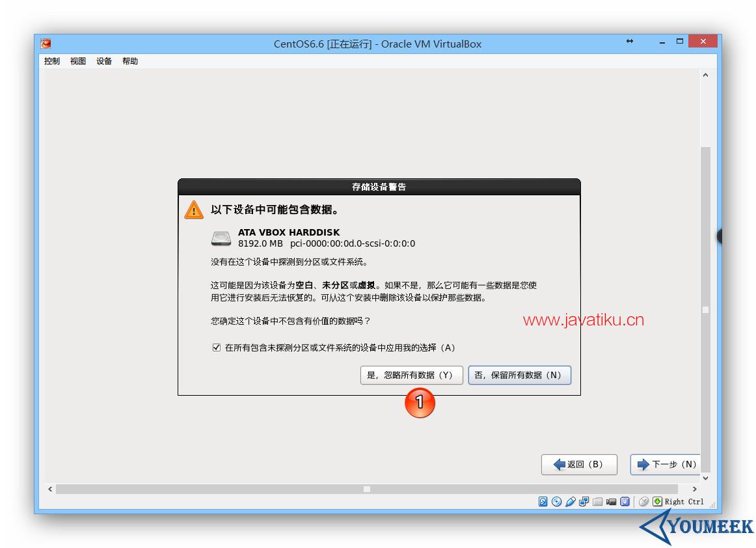The width and height of the screenshot is (756, 548).
Task: Click the optical disc status icon
Action: click(556, 502)
